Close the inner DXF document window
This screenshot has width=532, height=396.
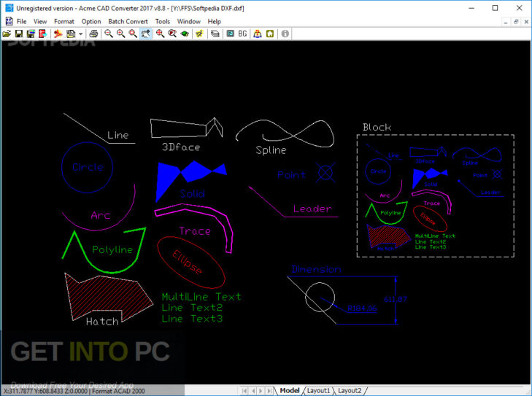pos(526,22)
